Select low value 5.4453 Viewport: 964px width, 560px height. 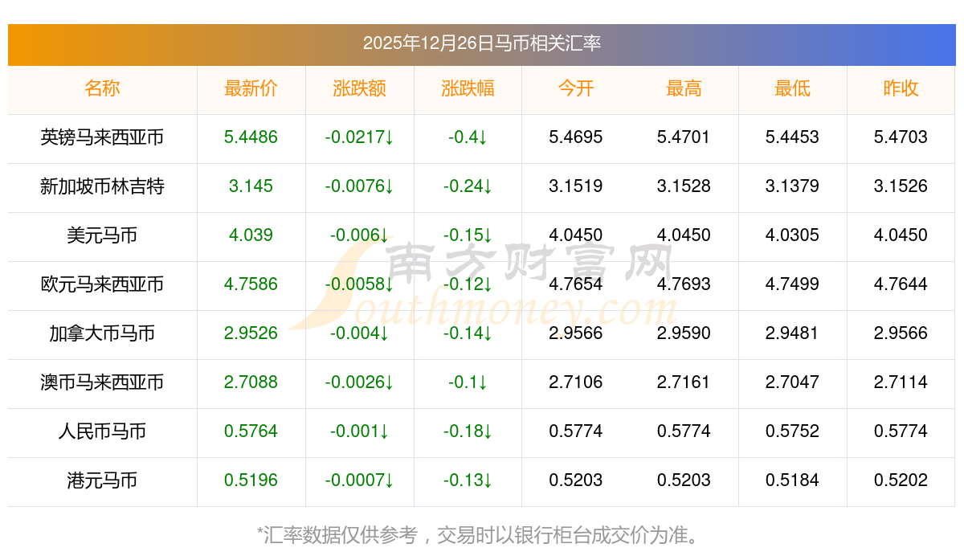click(x=792, y=137)
